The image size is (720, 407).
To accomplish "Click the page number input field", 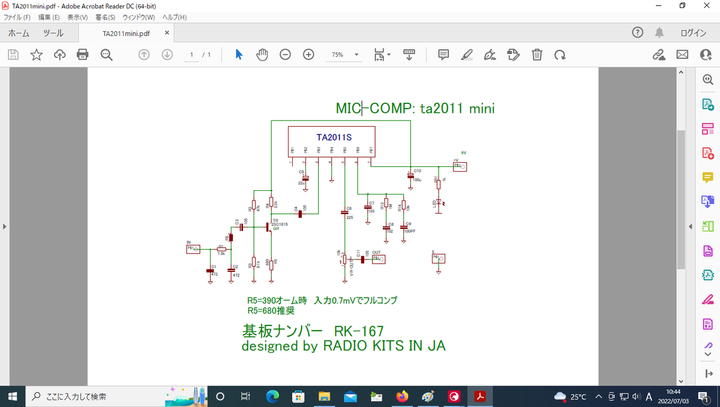I will click(191, 54).
